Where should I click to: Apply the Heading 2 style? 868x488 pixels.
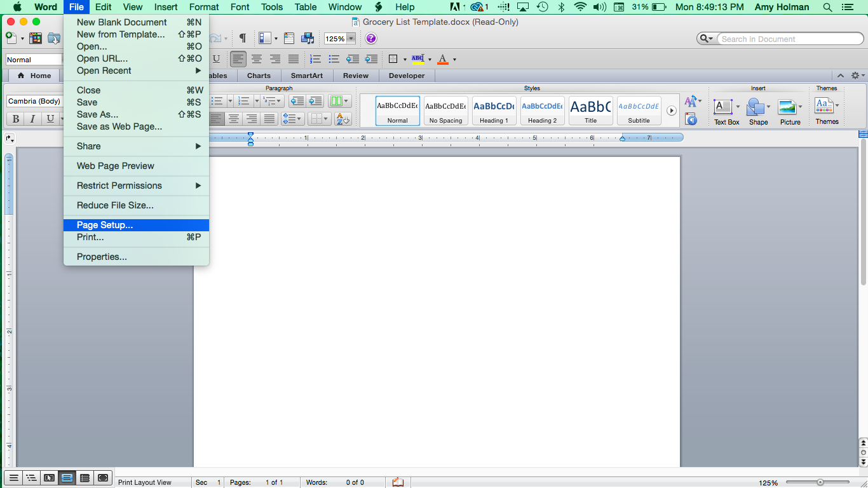point(542,111)
